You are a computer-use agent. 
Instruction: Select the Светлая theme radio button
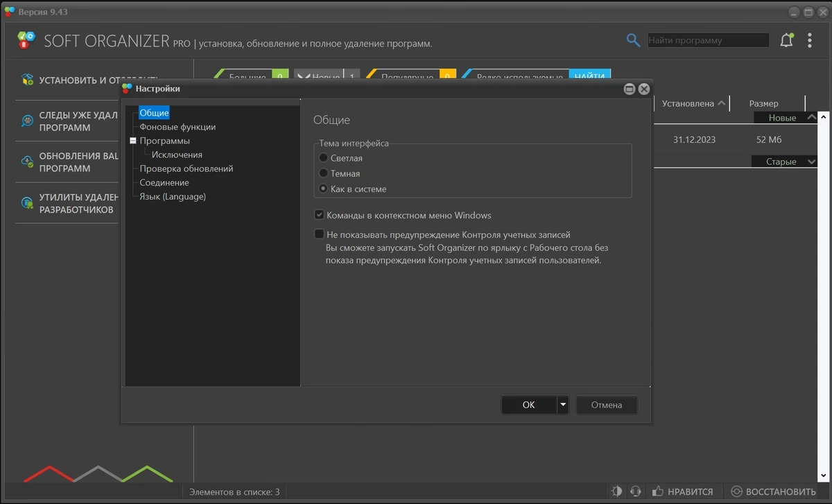323,158
